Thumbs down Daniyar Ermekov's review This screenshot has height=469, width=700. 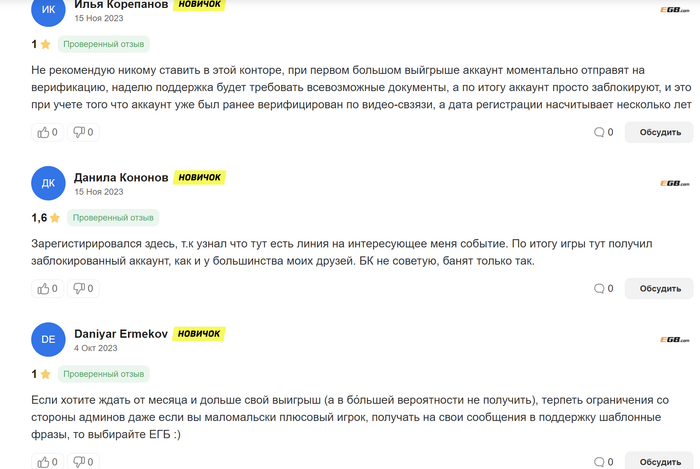click(79, 461)
